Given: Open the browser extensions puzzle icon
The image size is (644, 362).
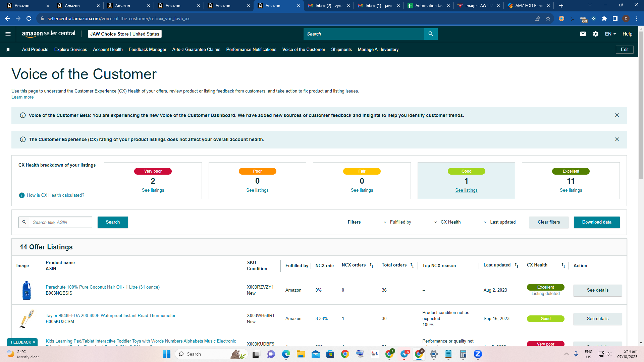Looking at the screenshot, I should (x=604, y=18).
